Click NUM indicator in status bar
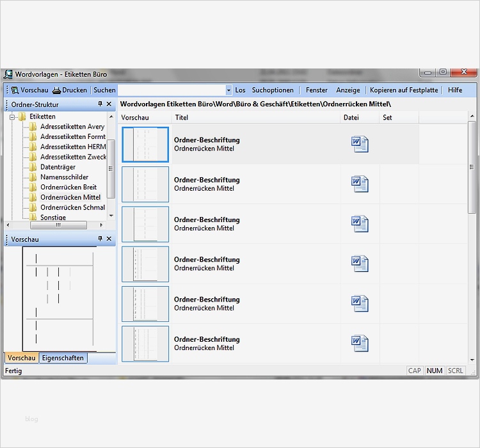The image size is (480, 448). tap(435, 371)
